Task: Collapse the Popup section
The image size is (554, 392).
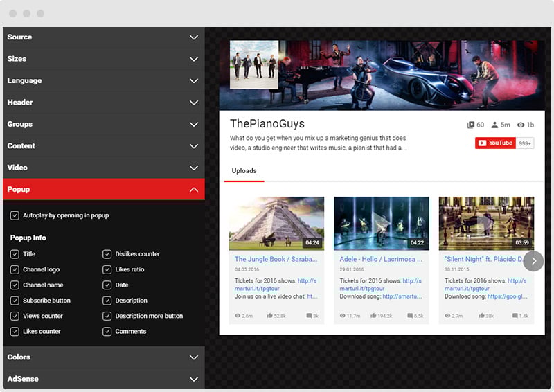Action: point(103,190)
